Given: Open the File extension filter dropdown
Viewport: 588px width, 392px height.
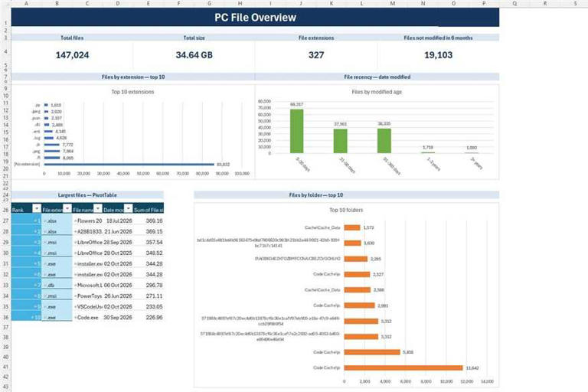Looking at the screenshot, I should click(67, 208).
